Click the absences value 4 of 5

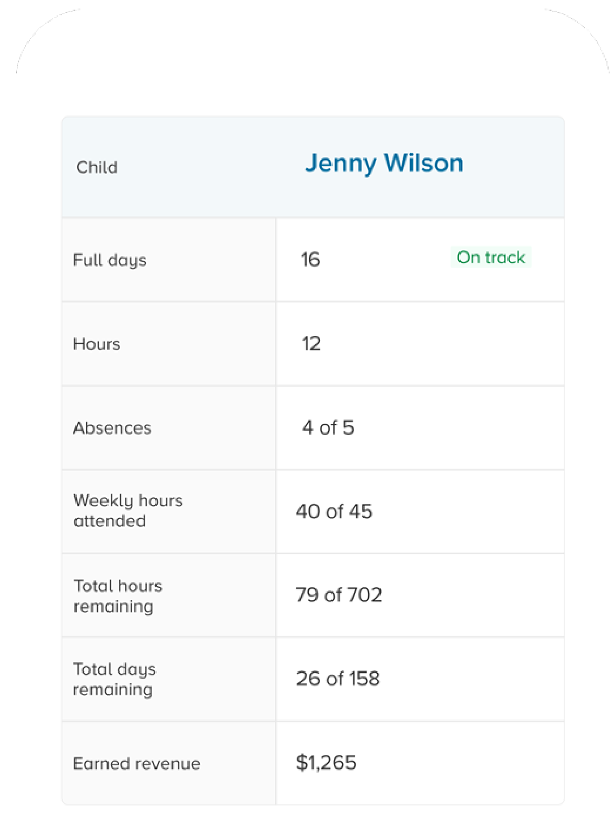[x=328, y=427]
